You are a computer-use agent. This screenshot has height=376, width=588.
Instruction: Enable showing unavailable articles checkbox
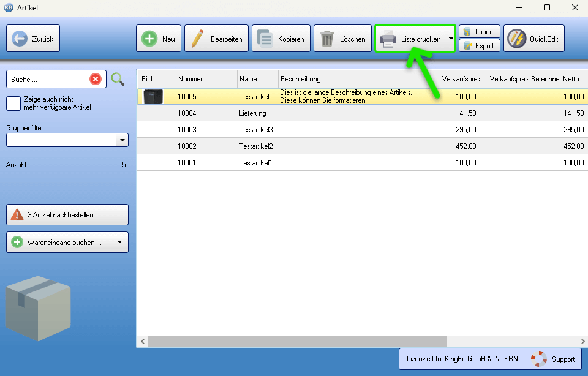(x=13, y=103)
